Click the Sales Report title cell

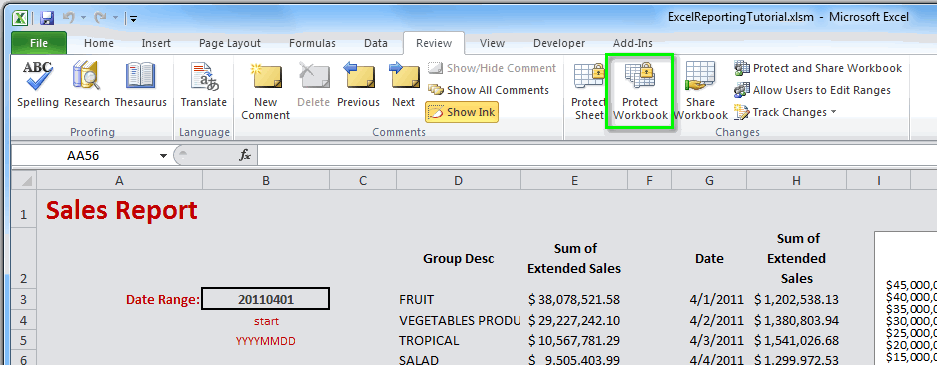(121, 210)
